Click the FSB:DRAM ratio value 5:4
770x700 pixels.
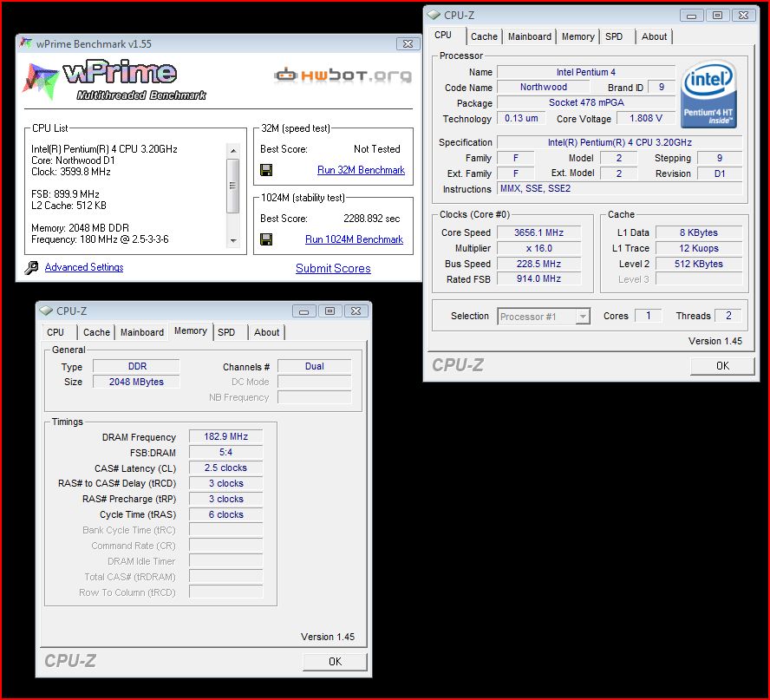[x=226, y=453]
